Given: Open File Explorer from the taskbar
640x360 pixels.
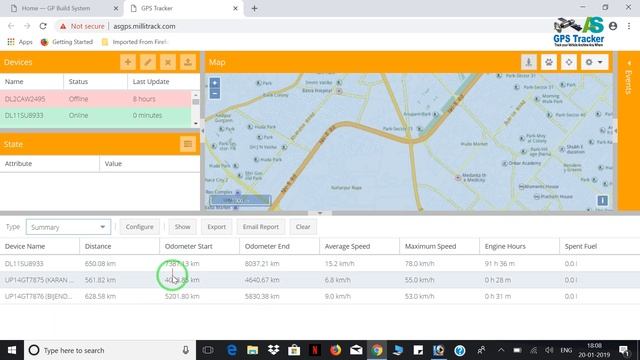Looking at the screenshot, I should click(x=253, y=350).
